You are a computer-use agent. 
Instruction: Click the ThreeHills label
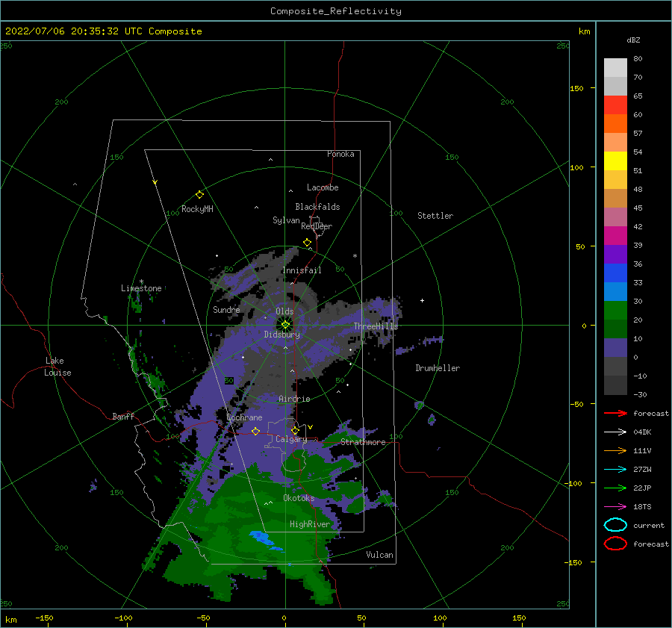pyautogui.click(x=376, y=326)
